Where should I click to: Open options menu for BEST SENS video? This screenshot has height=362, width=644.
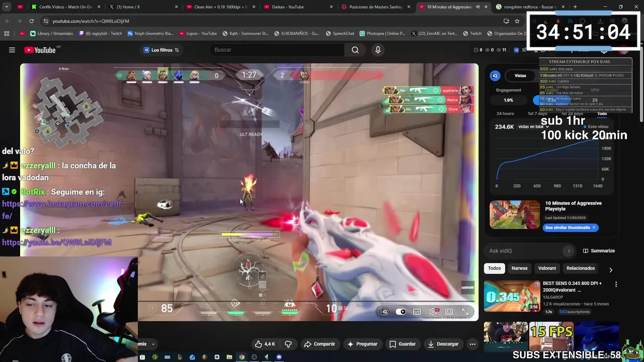point(616,285)
